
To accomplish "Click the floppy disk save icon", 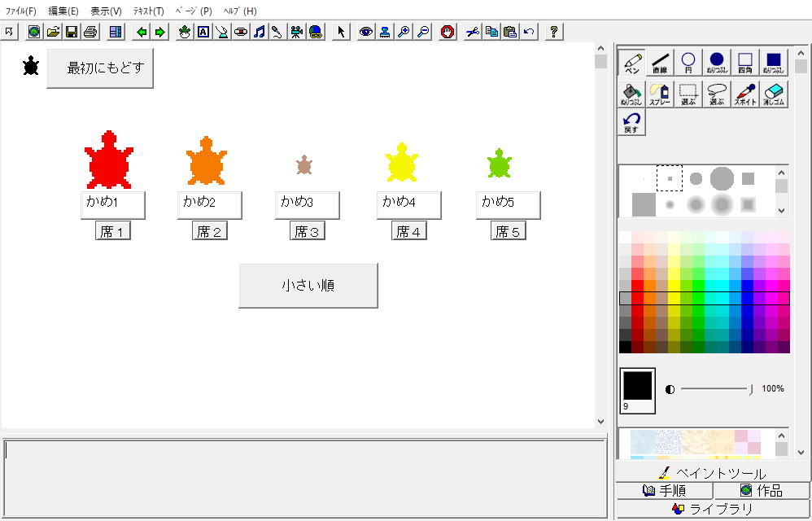I will click(72, 32).
